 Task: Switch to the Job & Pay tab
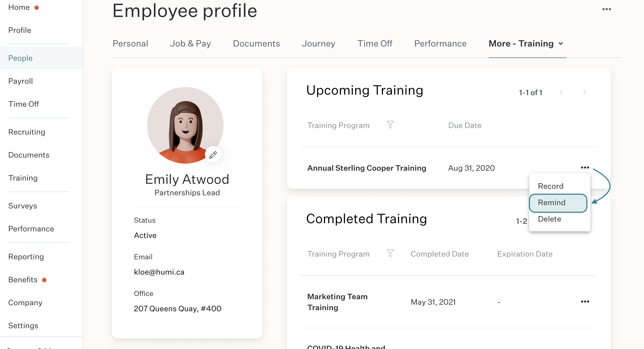[190, 43]
